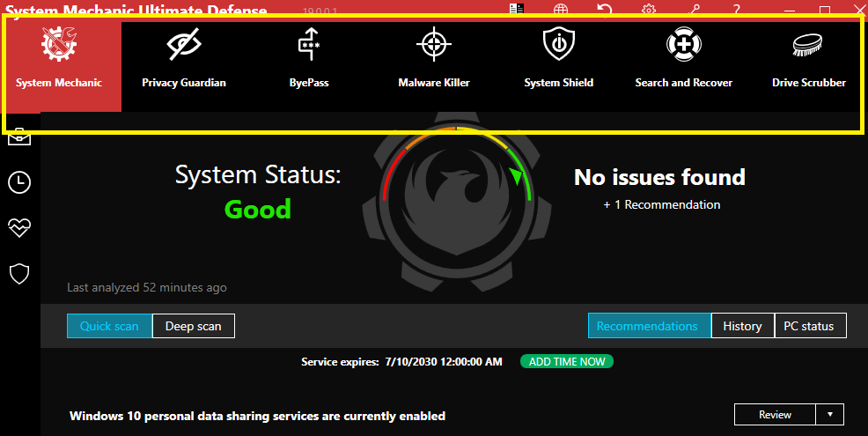The width and height of the screenshot is (868, 436).
Task: Open settings via the title bar gear
Action: 649,10
